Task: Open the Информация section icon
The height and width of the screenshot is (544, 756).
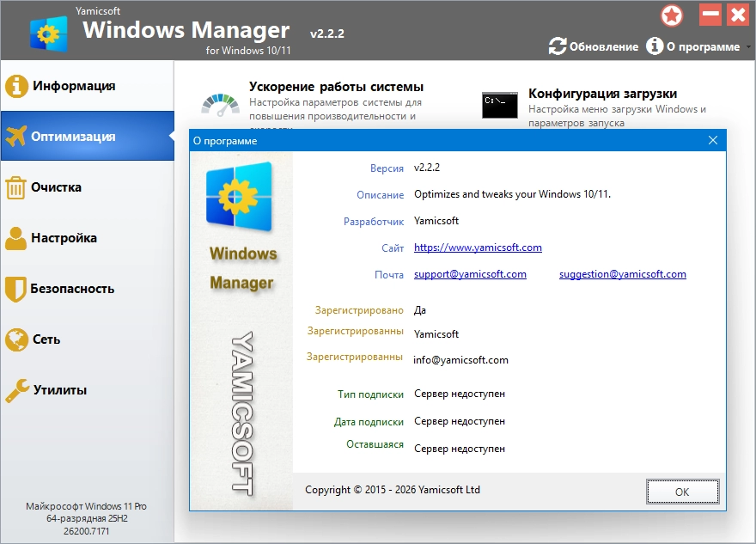Action: click(x=16, y=86)
